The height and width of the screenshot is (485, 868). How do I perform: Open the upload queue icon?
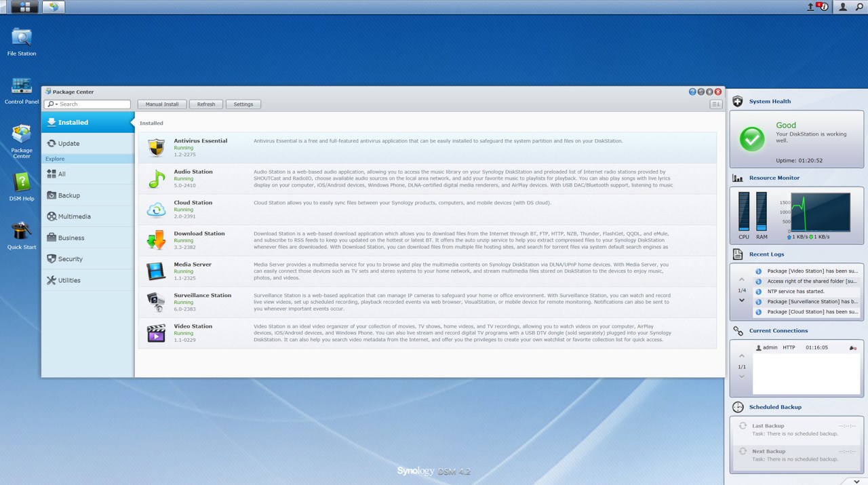click(x=810, y=7)
